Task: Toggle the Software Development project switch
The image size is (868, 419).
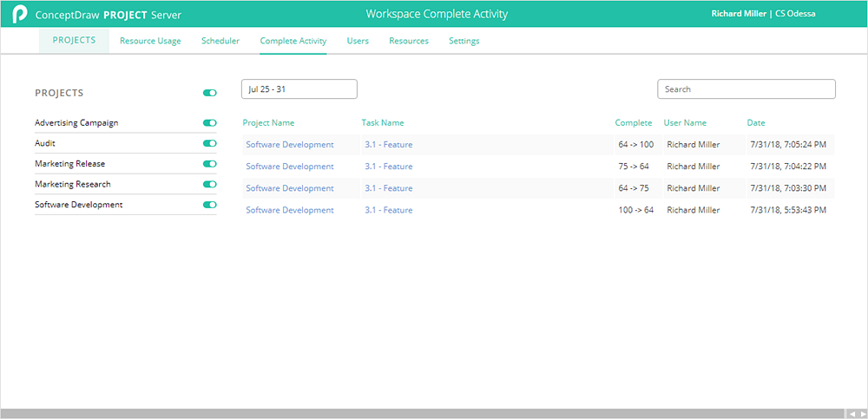Action: coord(209,205)
